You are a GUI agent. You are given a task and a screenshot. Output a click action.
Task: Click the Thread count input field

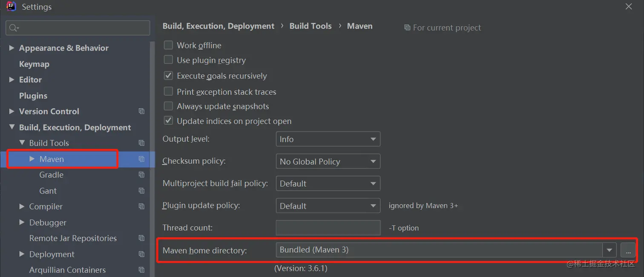328,228
